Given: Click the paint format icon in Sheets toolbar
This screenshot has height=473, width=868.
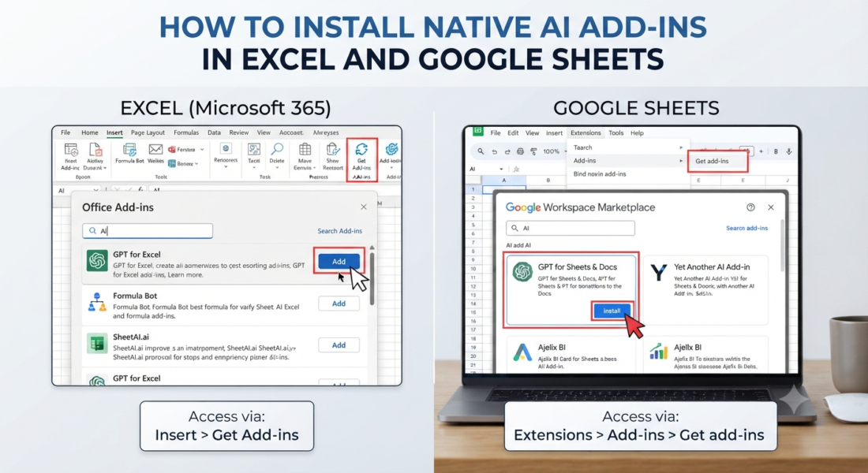Looking at the screenshot, I should click(x=533, y=151).
